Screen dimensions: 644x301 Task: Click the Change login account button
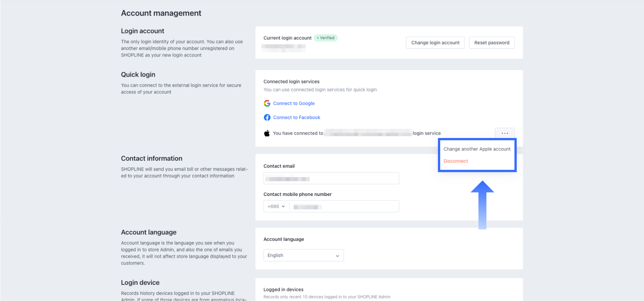coord(435,43)
